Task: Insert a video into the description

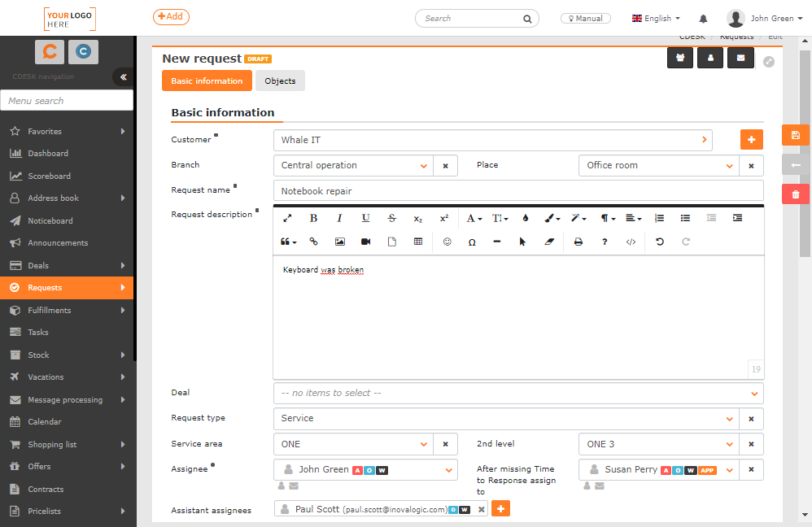Action: click(x=365, y=241)
